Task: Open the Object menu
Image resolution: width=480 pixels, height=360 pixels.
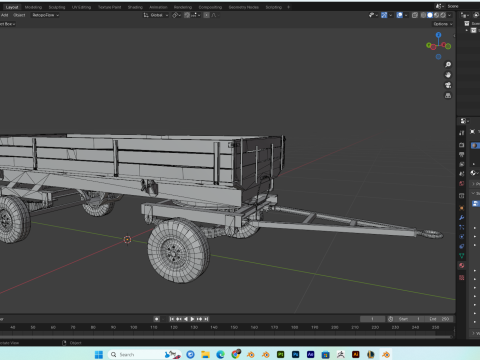Action: click(19, 15)
